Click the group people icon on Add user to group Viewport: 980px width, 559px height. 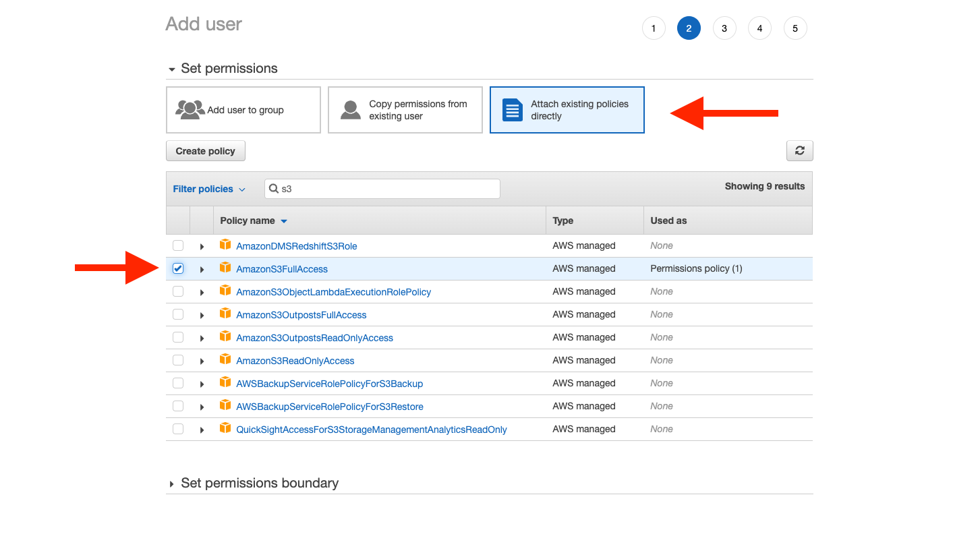click(x=190, y=109)
